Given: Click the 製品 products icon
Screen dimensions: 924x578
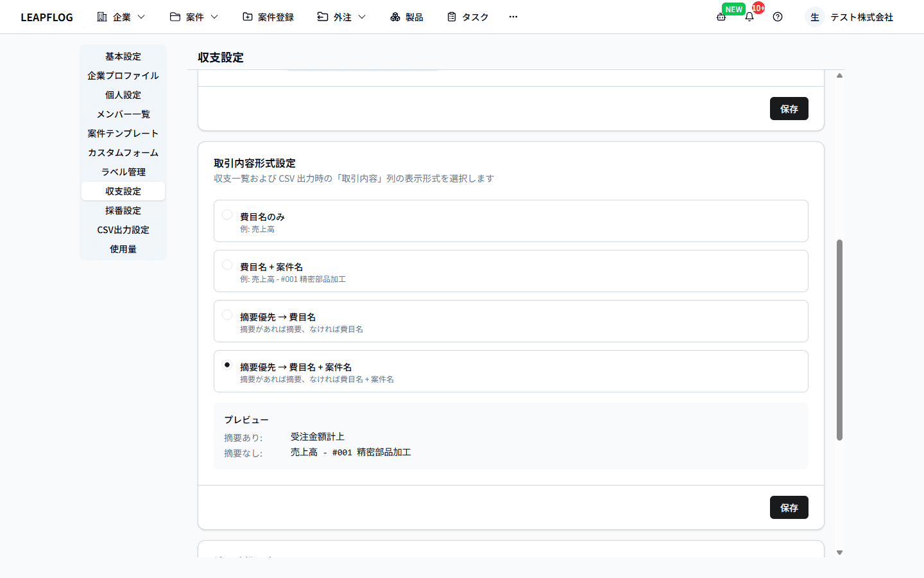Looking at the screenshot, I should click(x=395, y=17).
